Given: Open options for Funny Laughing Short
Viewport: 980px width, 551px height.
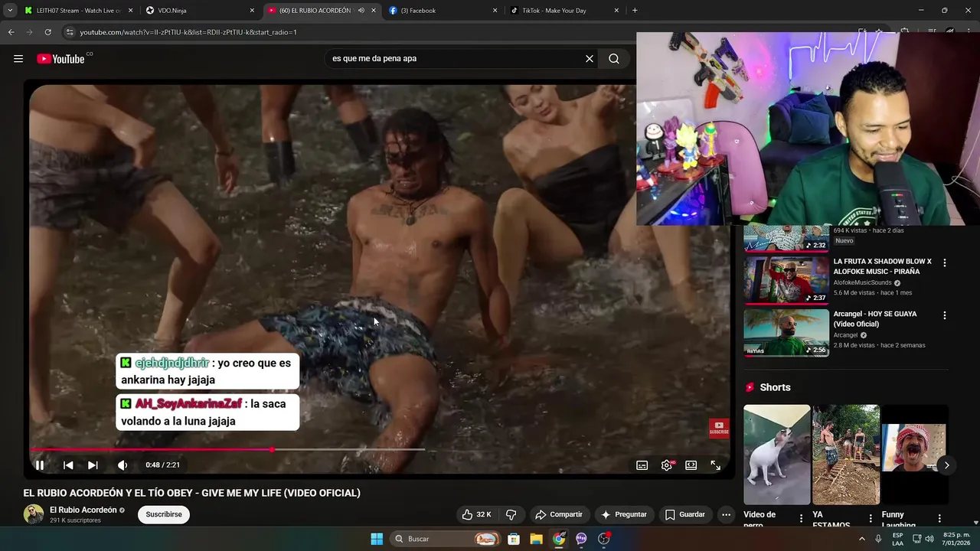Looking at the screenshot, I should [939, 519].
